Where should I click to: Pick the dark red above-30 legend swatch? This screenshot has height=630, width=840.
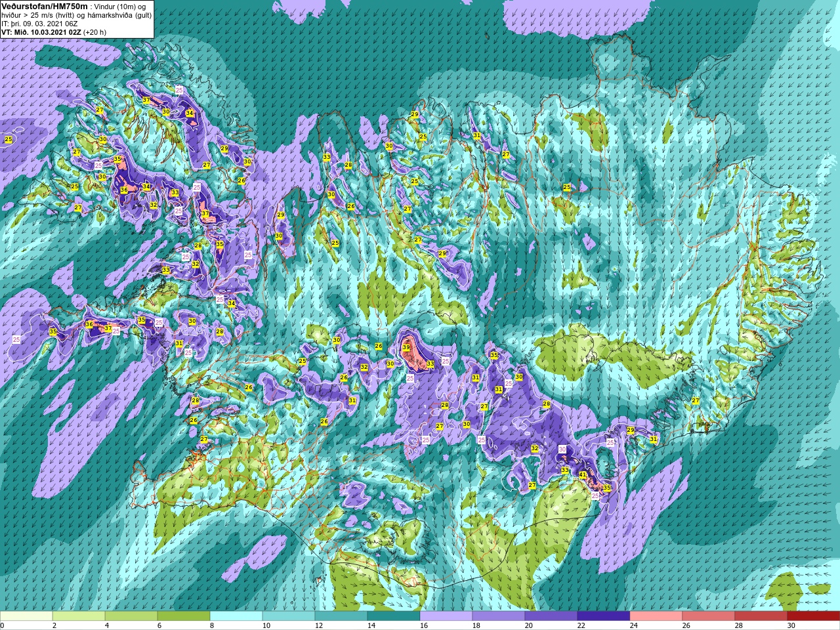814,616
